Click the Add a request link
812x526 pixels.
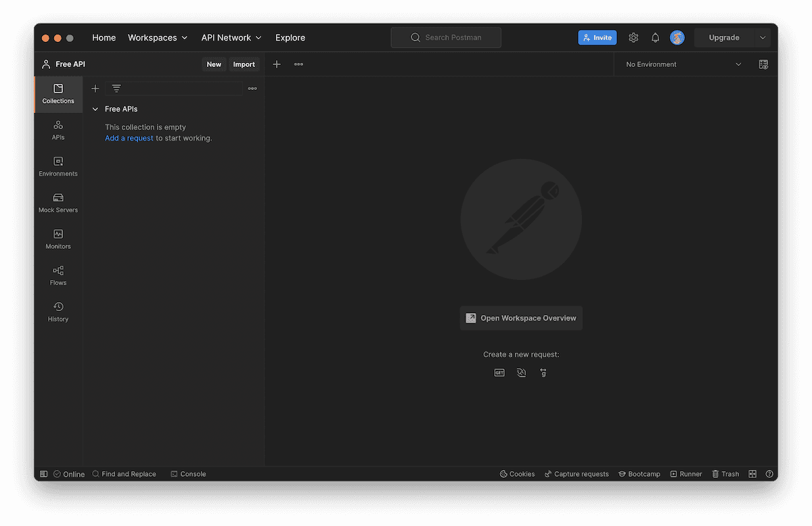[x=129, y=138]
